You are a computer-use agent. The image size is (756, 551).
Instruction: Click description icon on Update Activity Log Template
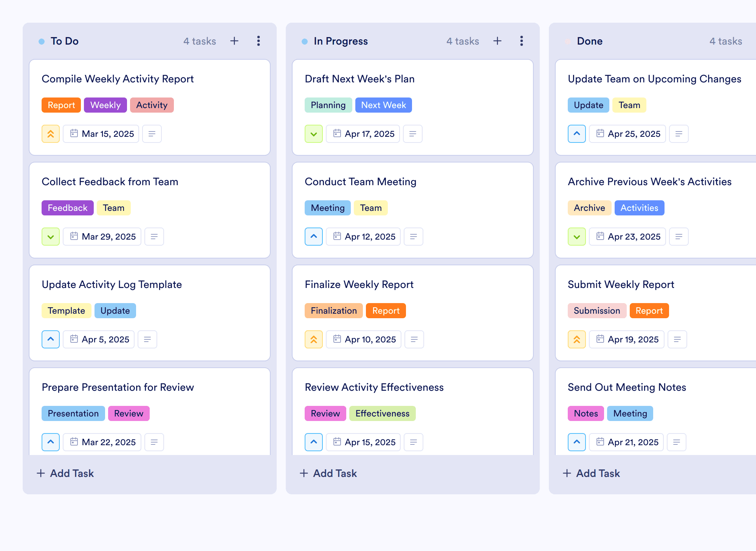coord(147,339)
